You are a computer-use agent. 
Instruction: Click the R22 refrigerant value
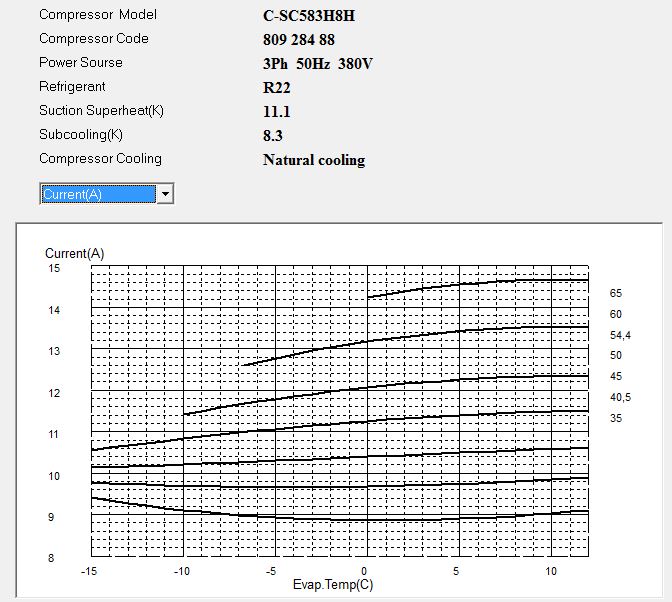click(x=277, y=88)
